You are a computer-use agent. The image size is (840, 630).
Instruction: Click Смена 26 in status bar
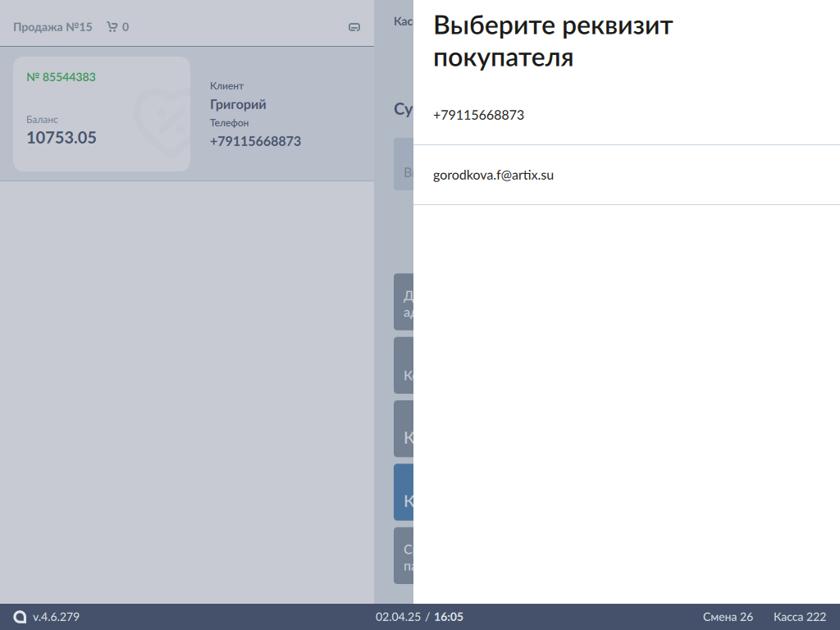click(728, 617)
